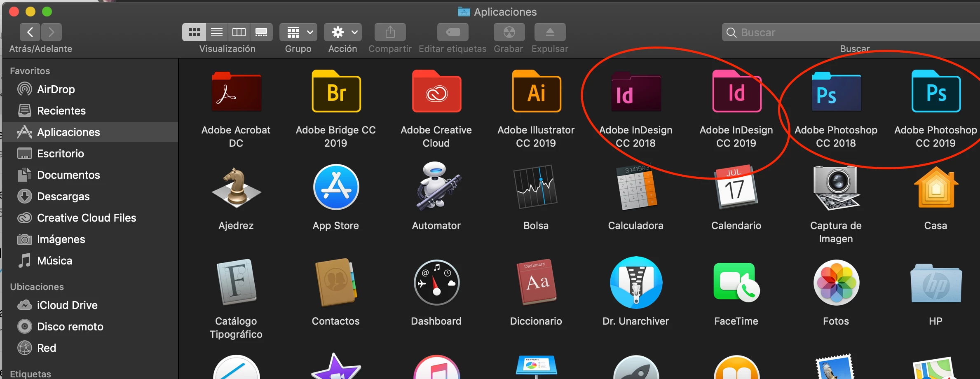The image size is (980, 379).
Task: Open the Grupo grouping dropdown
Action: 298,32
